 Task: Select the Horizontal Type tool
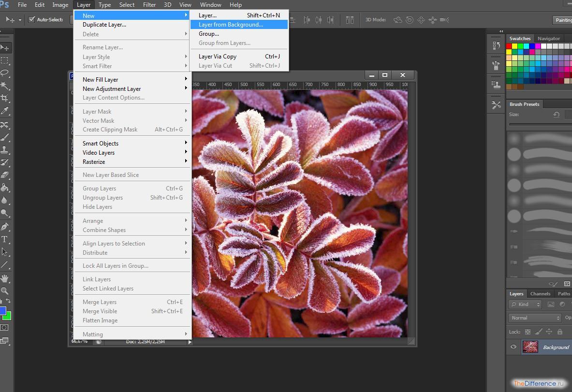point(5,239)
